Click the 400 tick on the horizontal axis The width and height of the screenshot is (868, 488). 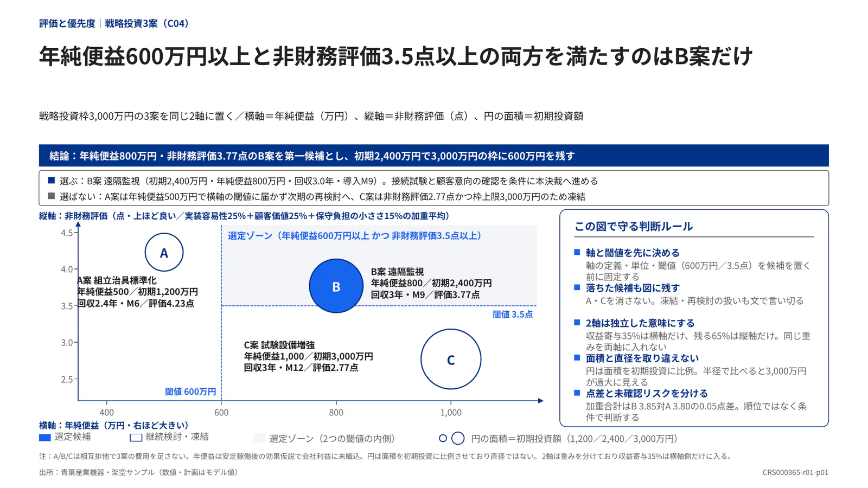point(107,413)
